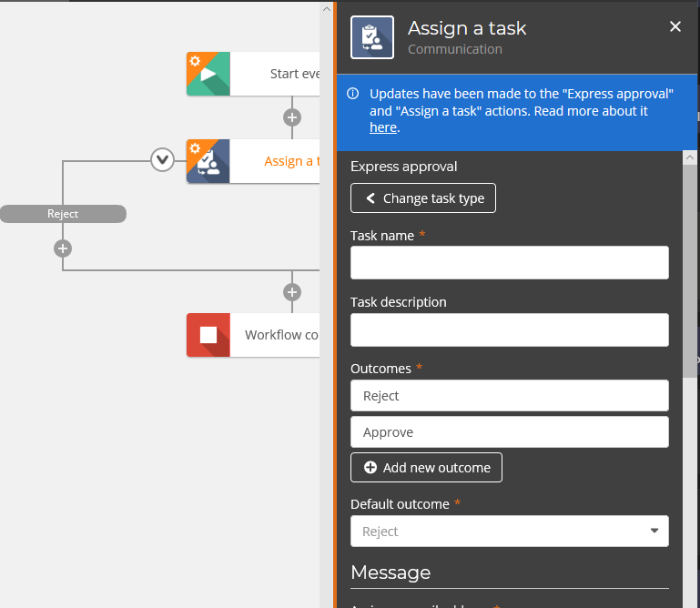
Task: Open the "here" link in the banner
Action: pos(383,127)
